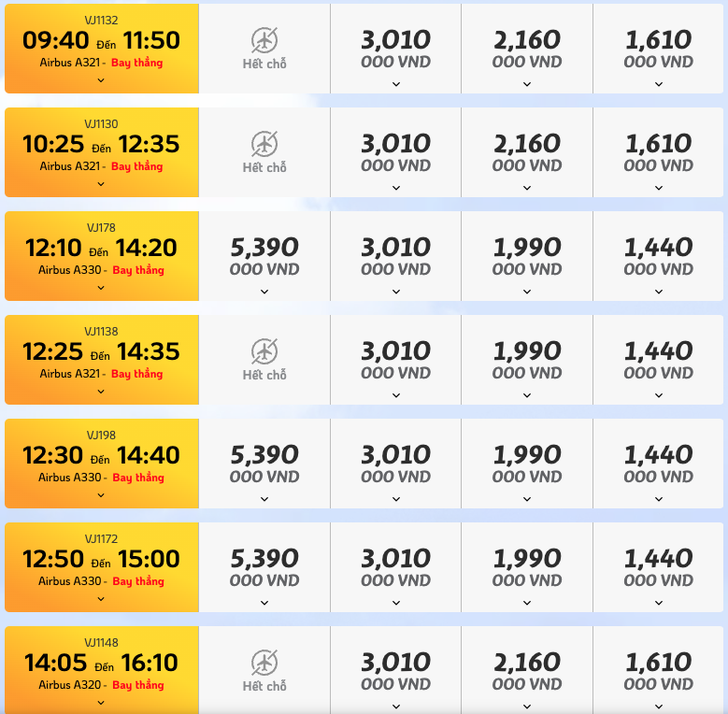
Task: Open chevron under 1,610 fare for VJ1130
Action: coord(659,188)
